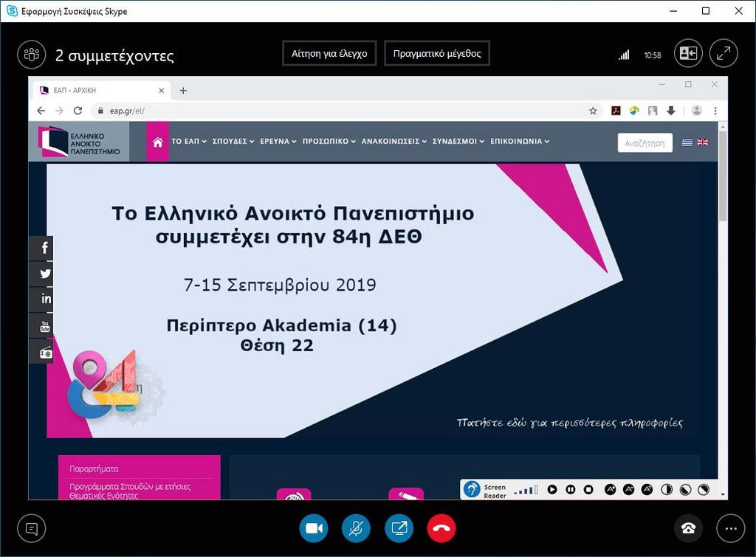Image resolution: width=756 pixels, height=557 pixels.
Task: Increase font size with A+ icon
Action: tap(611, 490)
